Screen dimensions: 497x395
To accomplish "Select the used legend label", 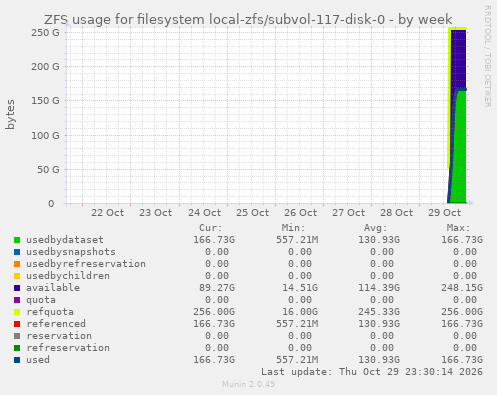I will pos(38,360).
